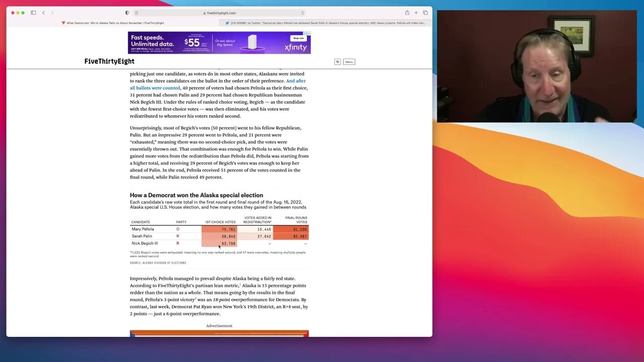Open a new tab with plus icon
This screenshot has height=362, width=644.
point(416,13)
